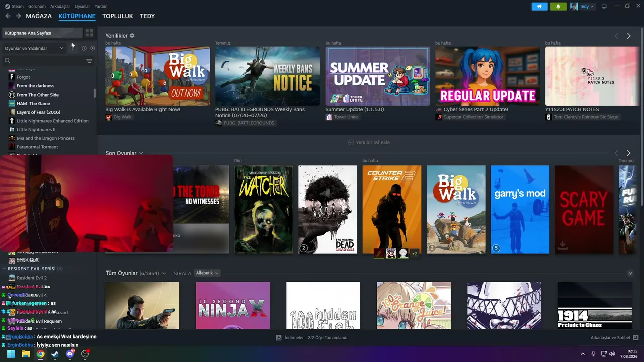
Task: Open the friends and chat icon
Action: point(636,338)
